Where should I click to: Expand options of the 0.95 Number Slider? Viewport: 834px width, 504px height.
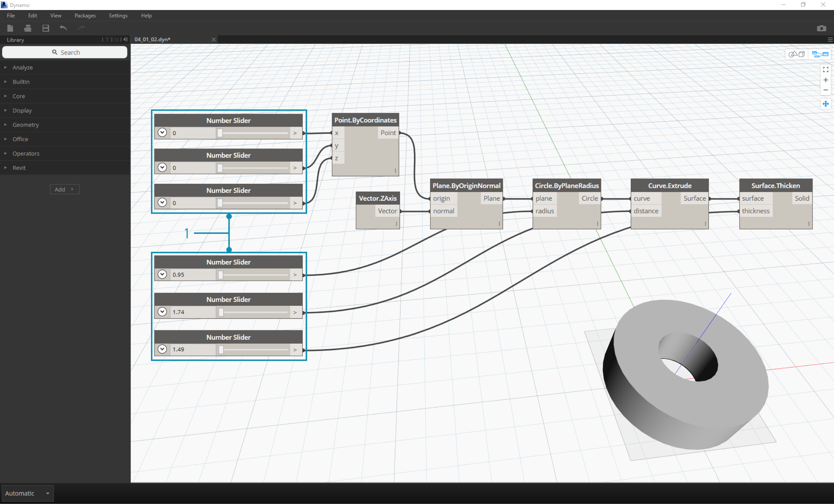tap(162, 274)
